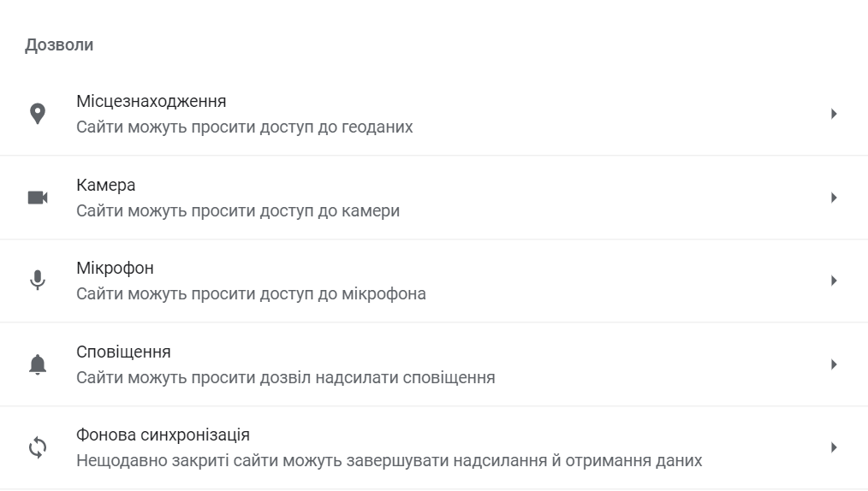Click the notification bell icon
868x491 pixels.
click(38, 364)
